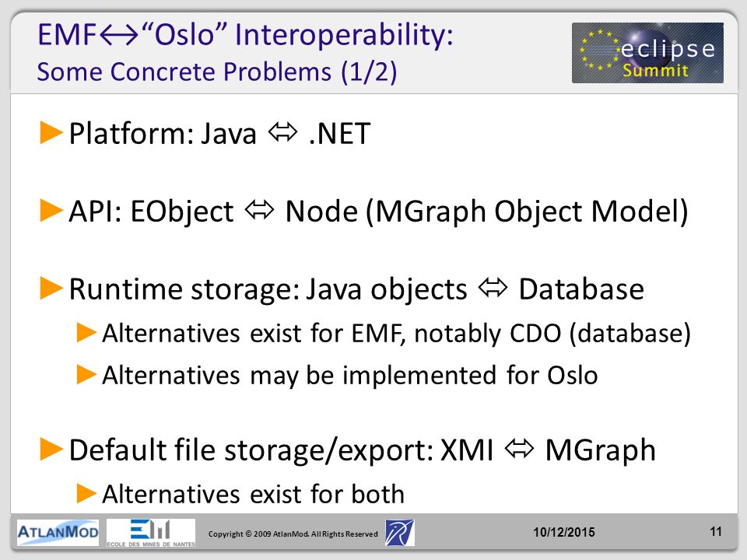Click the copyright 2009 AtlanMod text

(293, 534)
